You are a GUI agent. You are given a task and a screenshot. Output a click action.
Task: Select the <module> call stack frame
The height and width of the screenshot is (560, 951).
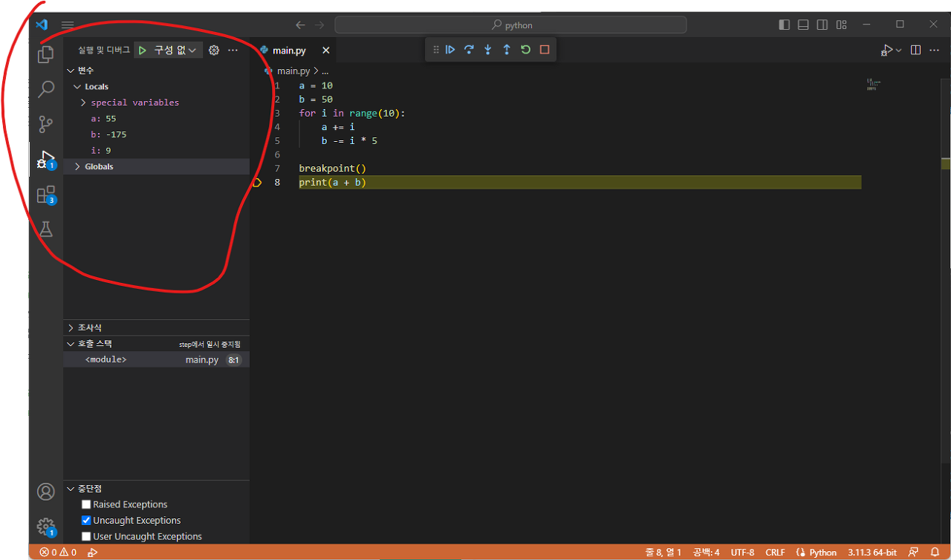pos(157,359)
